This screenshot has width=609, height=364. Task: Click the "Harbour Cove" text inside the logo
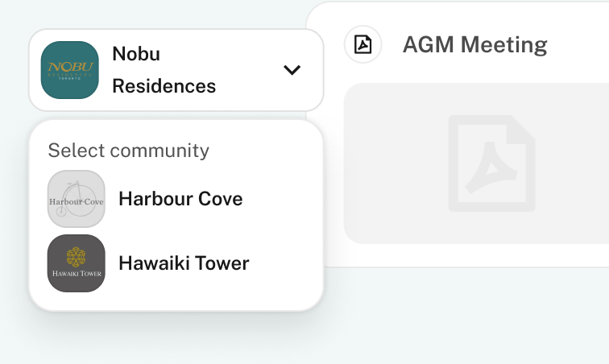(77, 201)
